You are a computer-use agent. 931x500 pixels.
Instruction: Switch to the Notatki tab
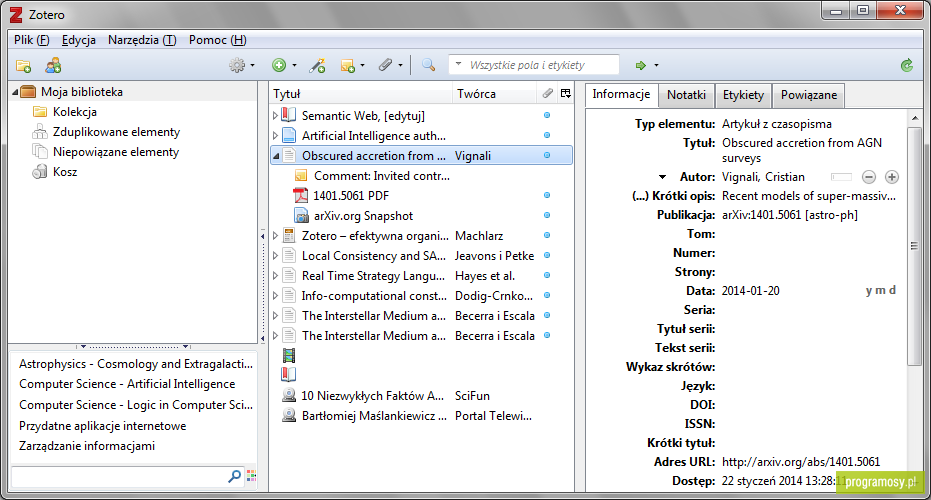click(x=686, y=95)
